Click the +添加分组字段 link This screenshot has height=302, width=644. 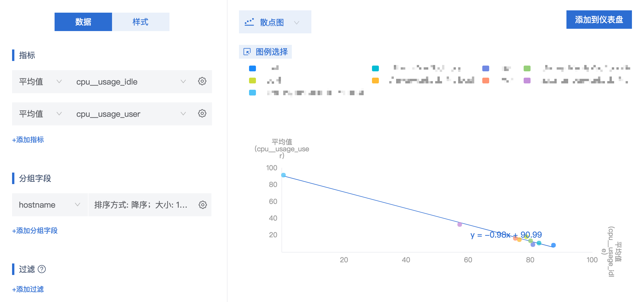click(x=35, y=231)
